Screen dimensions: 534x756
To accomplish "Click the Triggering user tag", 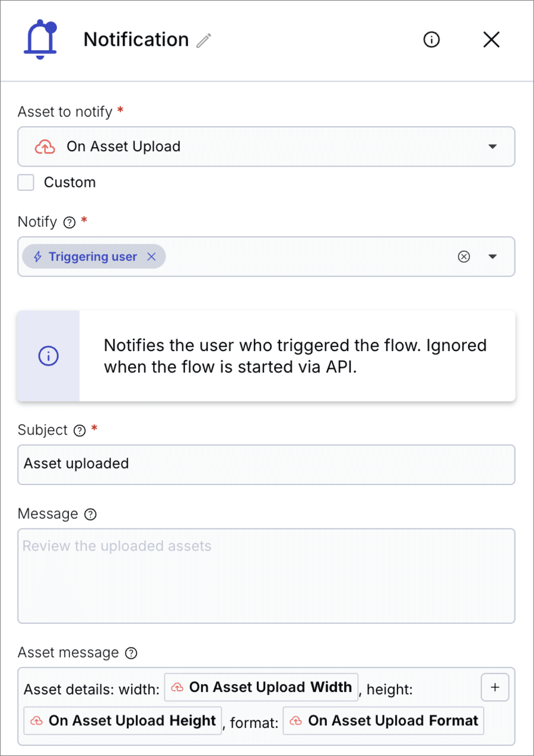I will pos(94,257).
